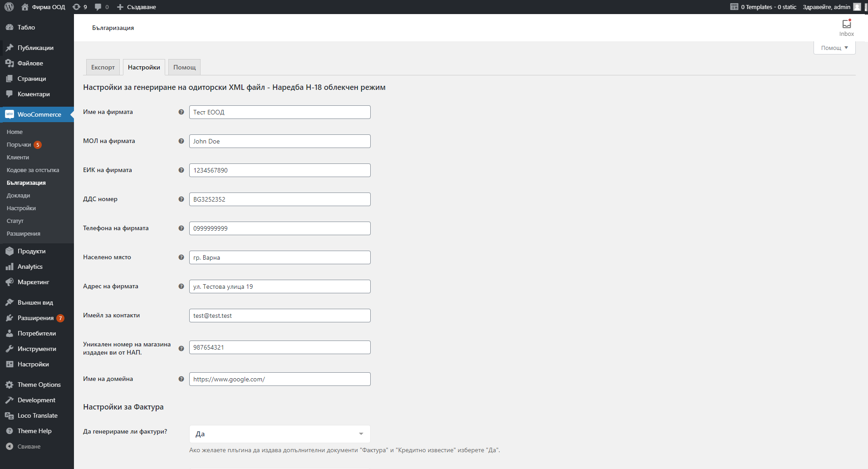
Task: Open the Inbox icon
Action: coord(846,28)
